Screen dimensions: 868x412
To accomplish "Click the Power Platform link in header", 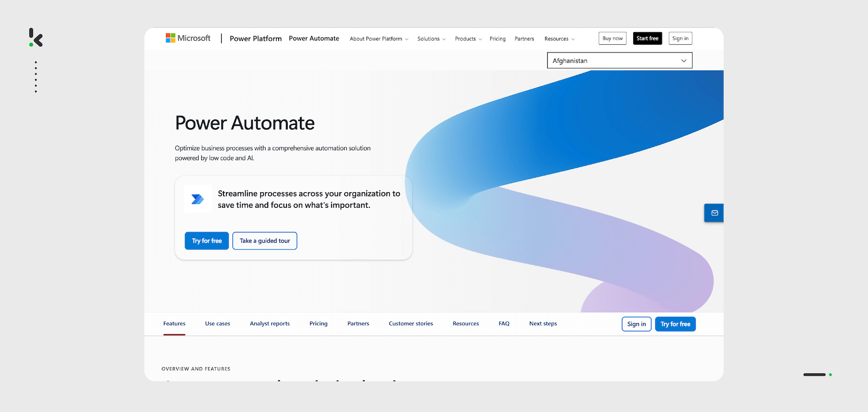I will click(x=256, y=39).
